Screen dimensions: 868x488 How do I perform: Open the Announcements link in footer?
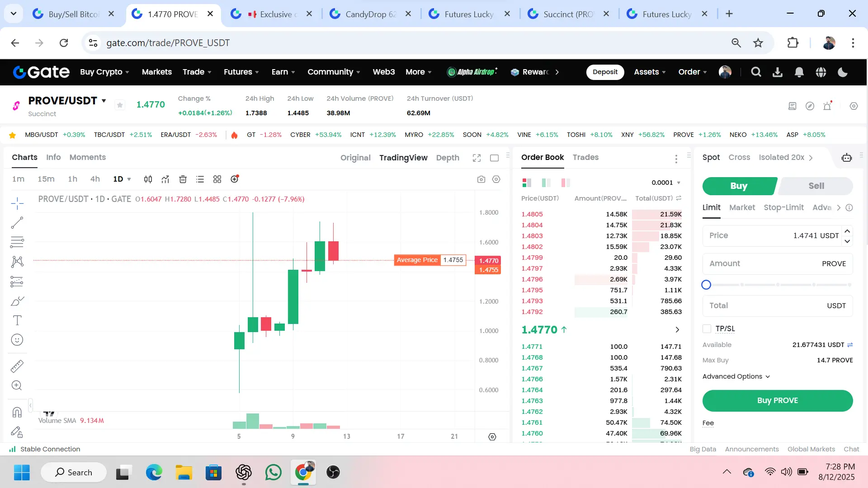coord(752,449)
